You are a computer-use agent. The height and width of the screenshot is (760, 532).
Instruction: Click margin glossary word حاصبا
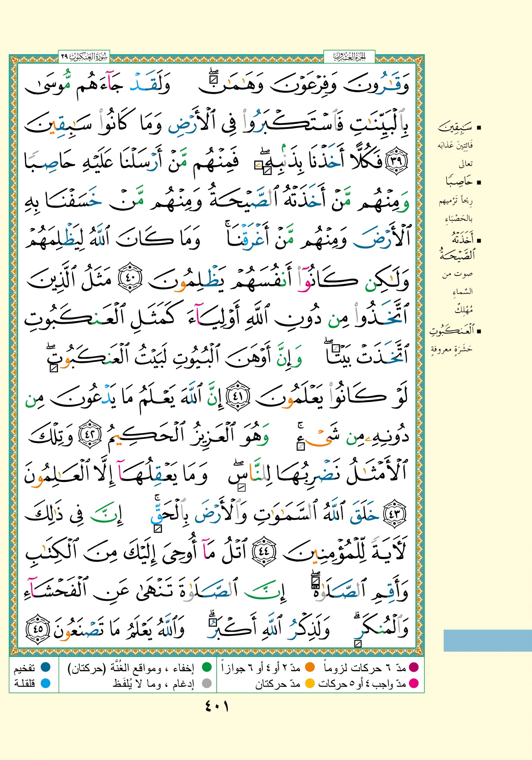459,182
